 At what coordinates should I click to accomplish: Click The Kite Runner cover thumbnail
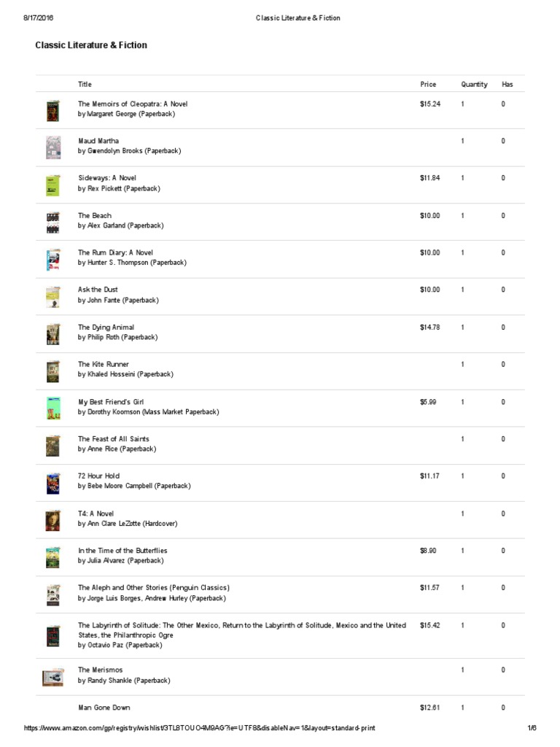click(x=52, y=371)
